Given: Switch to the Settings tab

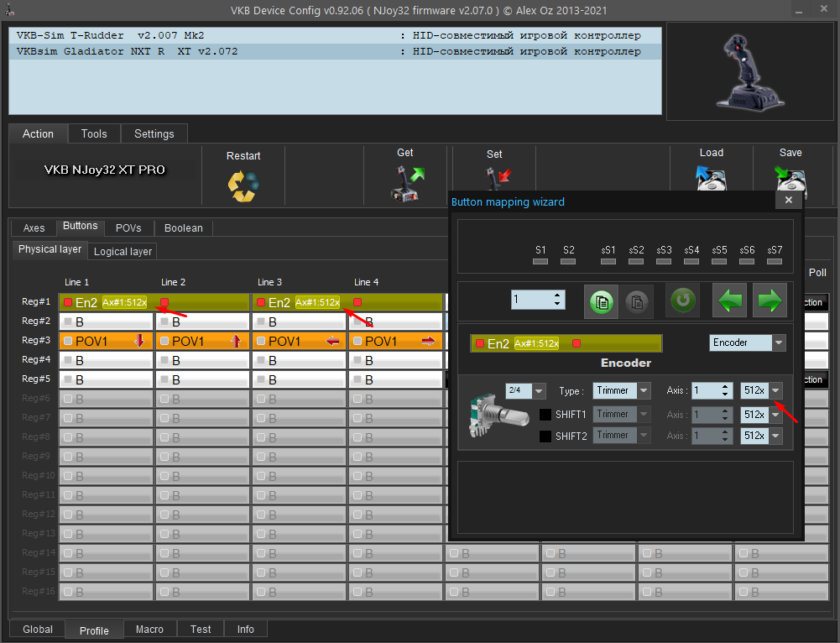Looking at the screenshot, I should click(x=154, y=133).
